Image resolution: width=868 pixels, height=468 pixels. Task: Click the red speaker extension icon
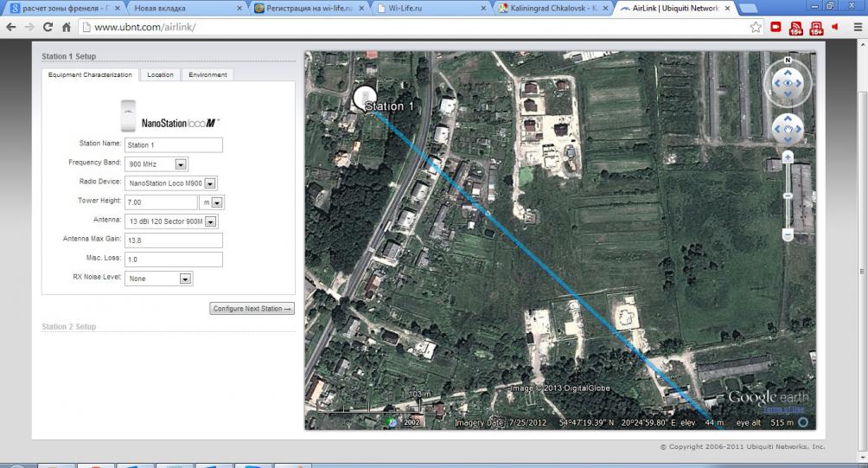tap(835, 27)
